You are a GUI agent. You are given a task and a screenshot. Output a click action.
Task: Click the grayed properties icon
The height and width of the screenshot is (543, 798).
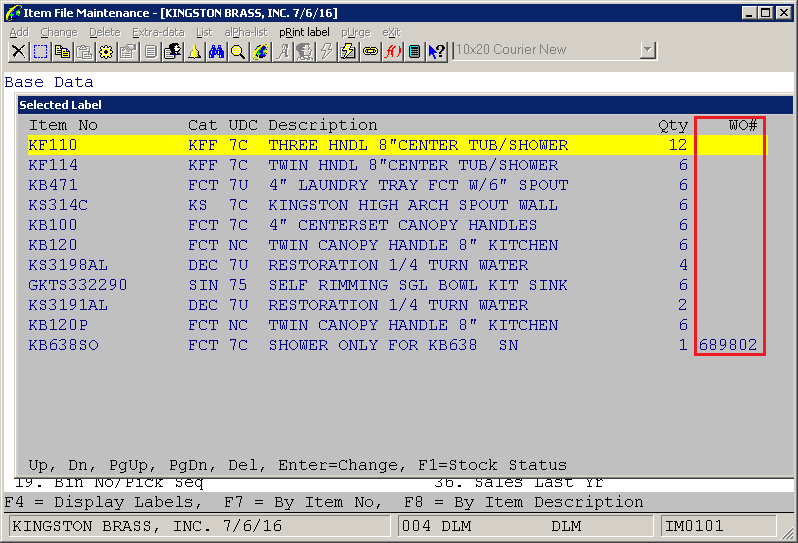128,51
